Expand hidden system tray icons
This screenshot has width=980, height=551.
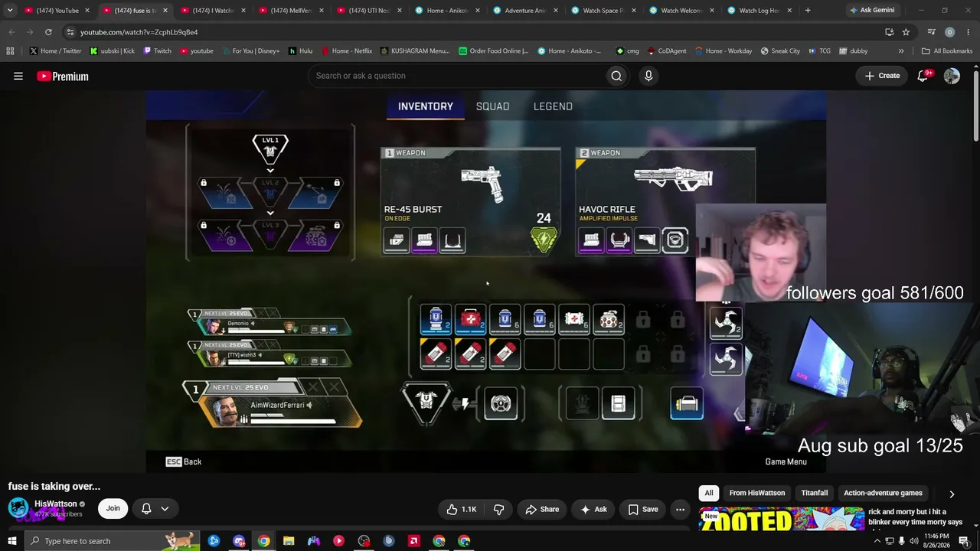tap(877, 541)
